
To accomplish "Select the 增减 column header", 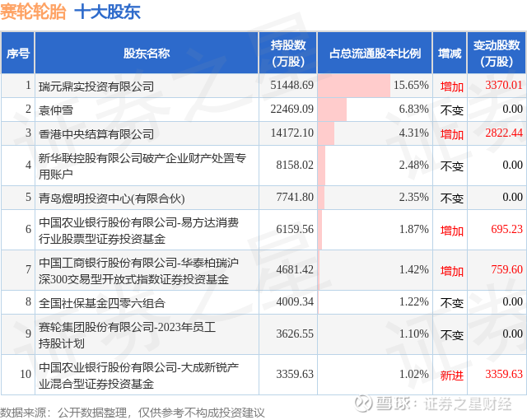I will coord(450,53).
